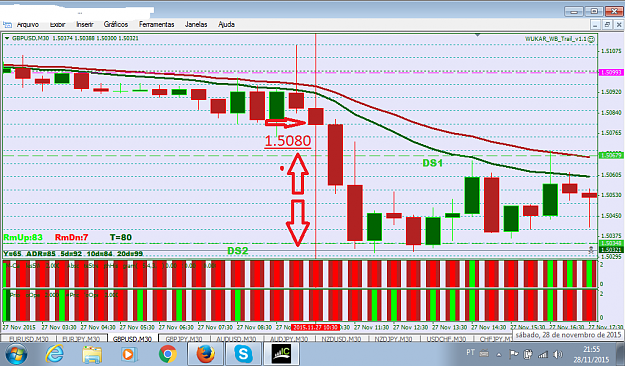The height and width of the screenshot is (366, 625).
Task: Click the chart shift triangle marker at top
Action: click(478, 35)
